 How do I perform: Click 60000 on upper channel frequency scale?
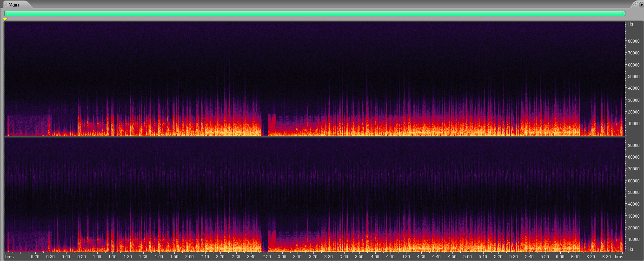click(634, 65)
